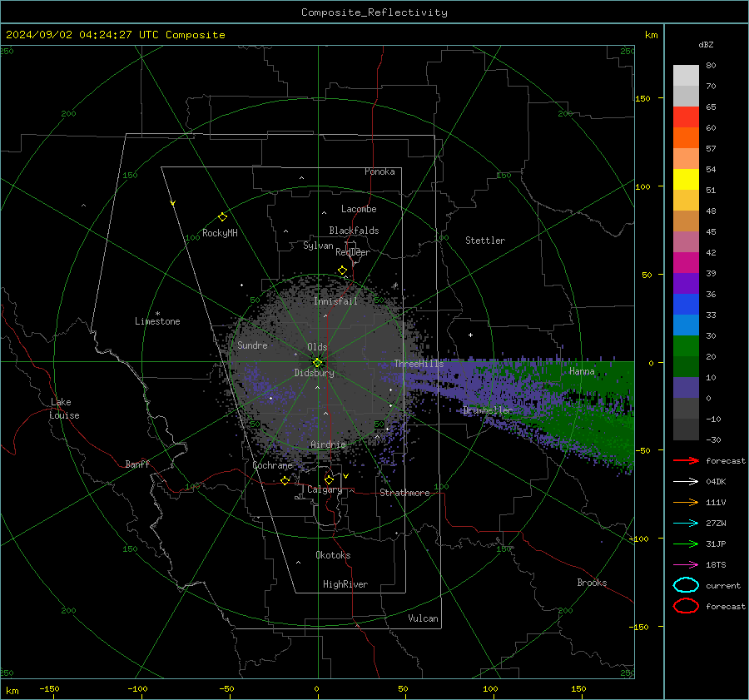Screen dimensions: 749x700
Task: Click the Strathmore city label
Action: pyautogui.click(x=404, y=493)
